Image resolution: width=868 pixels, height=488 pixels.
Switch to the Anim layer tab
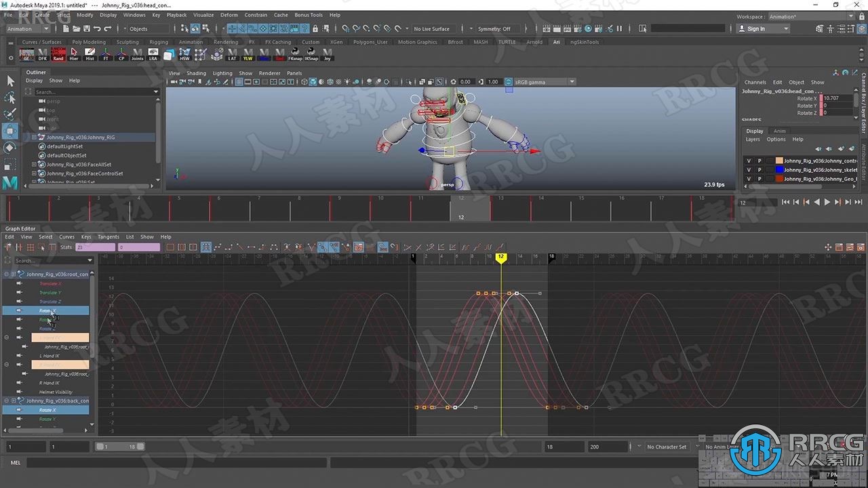(780, 131)
